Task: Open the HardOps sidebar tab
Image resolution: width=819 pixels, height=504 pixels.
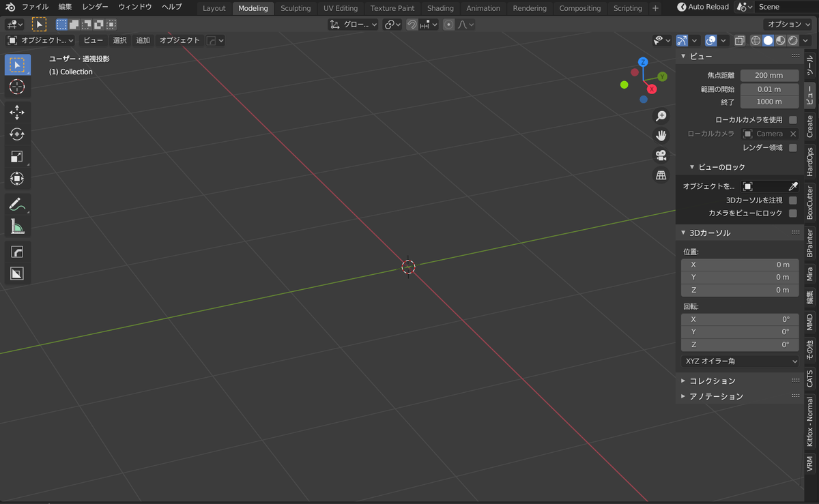Action: tap(810, 162)
